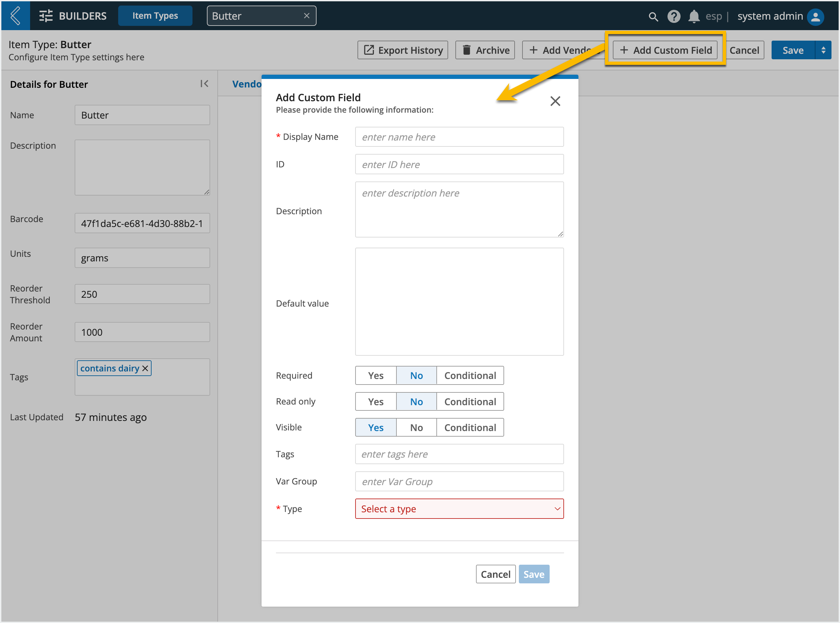840x623 pixels.
Task: Click the 57 minutes ago text
Action: [110, 417]
